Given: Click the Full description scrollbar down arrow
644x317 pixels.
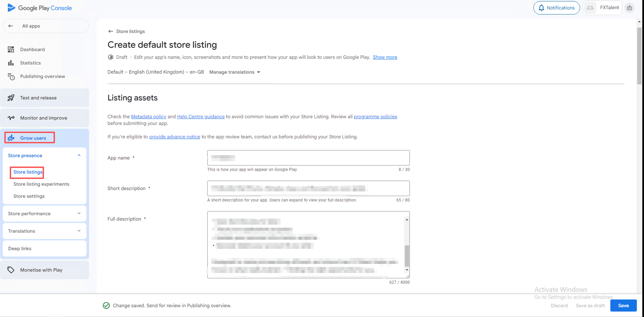Looking at the screenshot, I should point(407,270).
